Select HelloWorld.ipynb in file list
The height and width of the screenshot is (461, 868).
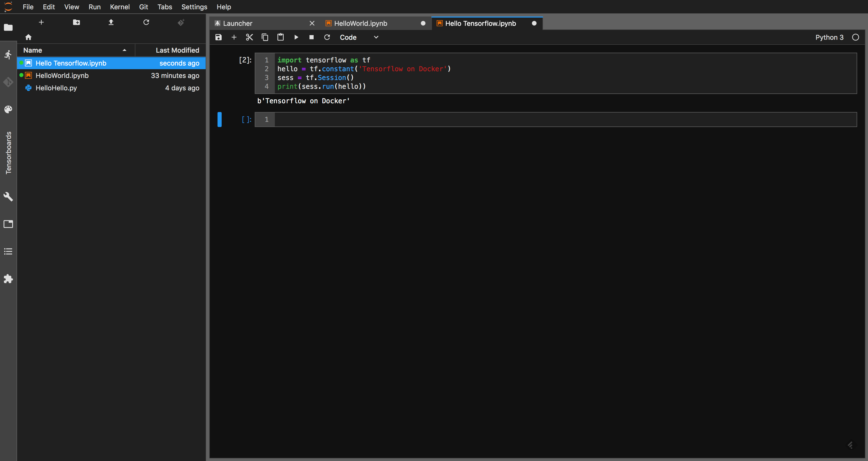[111, 75]
